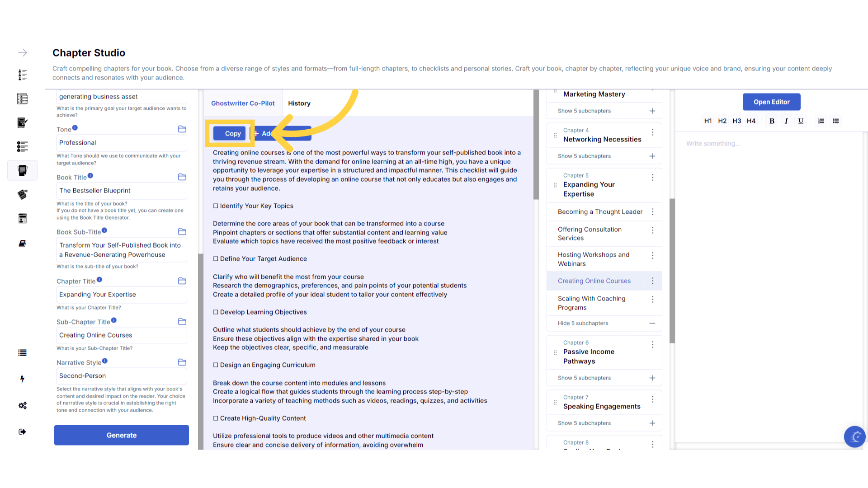Click the Bold formatting icon
868x488 pixels.
[x=772, y=121]
